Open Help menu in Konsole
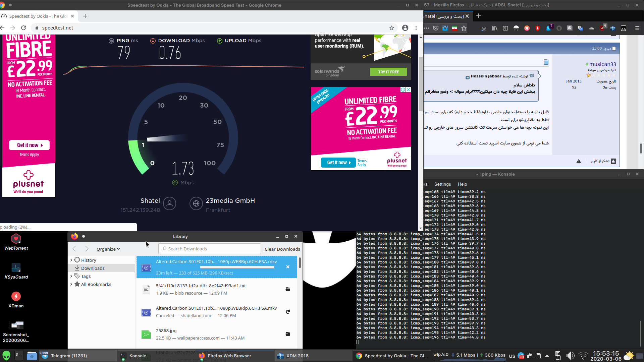Screen dimensions: 644x362 [462, 184]
